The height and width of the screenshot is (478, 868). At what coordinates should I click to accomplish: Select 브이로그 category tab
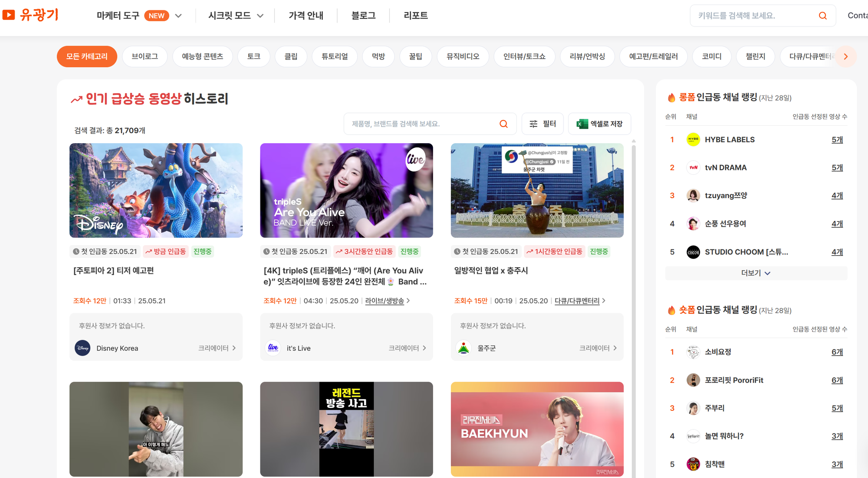pyautogui.click(x=145, y=56)
